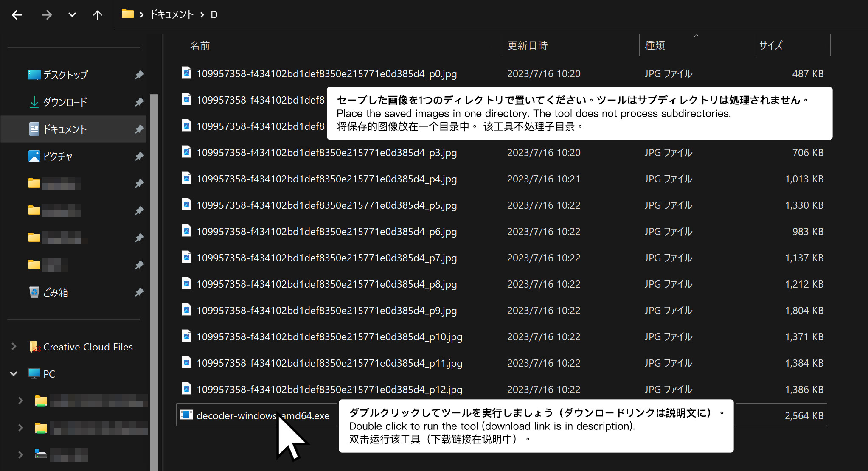Image resolution: width=868 pixels, height=471 pixels.
Task: Select Creative Cloud Files in the sidebar
Action: pyautogui.click(x=88, y=347)
